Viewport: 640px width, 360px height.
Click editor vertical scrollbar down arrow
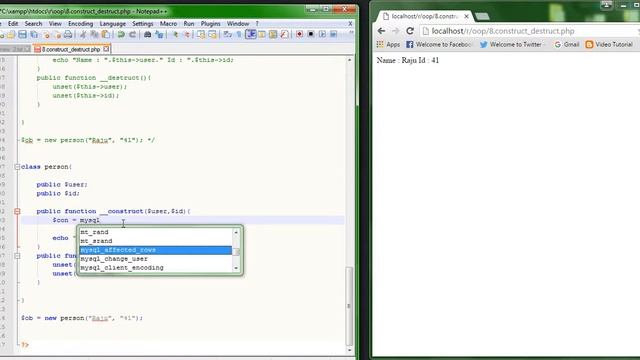tap(349, 350)
